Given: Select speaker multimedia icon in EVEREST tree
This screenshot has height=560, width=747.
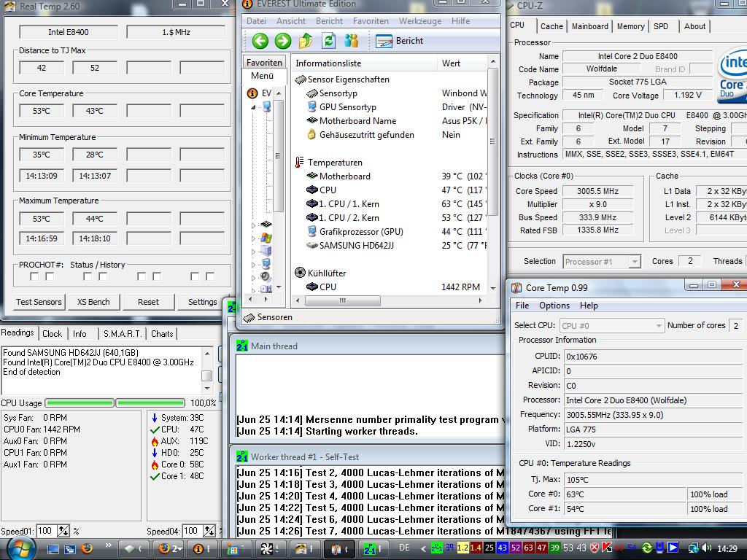Looking at the screenshot, I should click(x=266, y=276).
